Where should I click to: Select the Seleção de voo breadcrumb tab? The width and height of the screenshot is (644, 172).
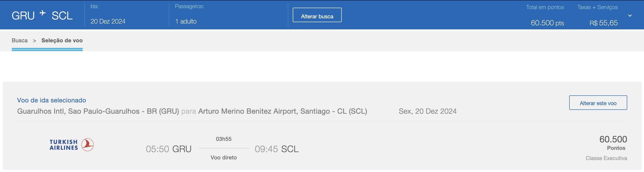click(x=62, y=40)
